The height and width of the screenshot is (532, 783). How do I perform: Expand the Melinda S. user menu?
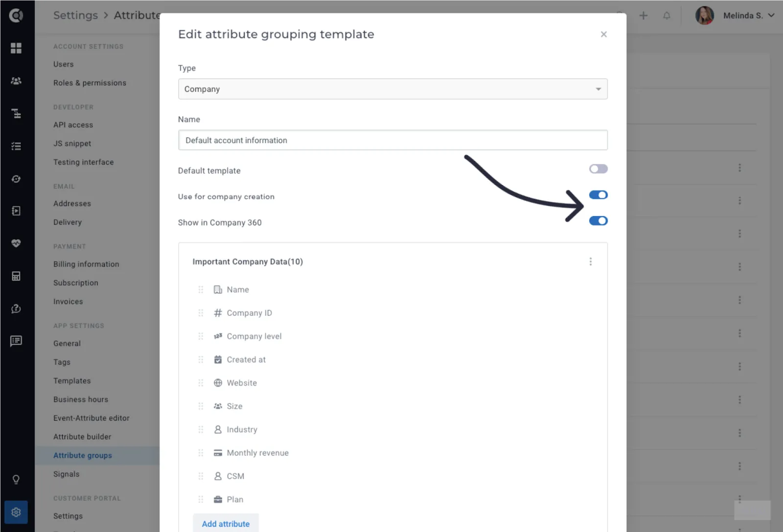[x=749, y=16]
